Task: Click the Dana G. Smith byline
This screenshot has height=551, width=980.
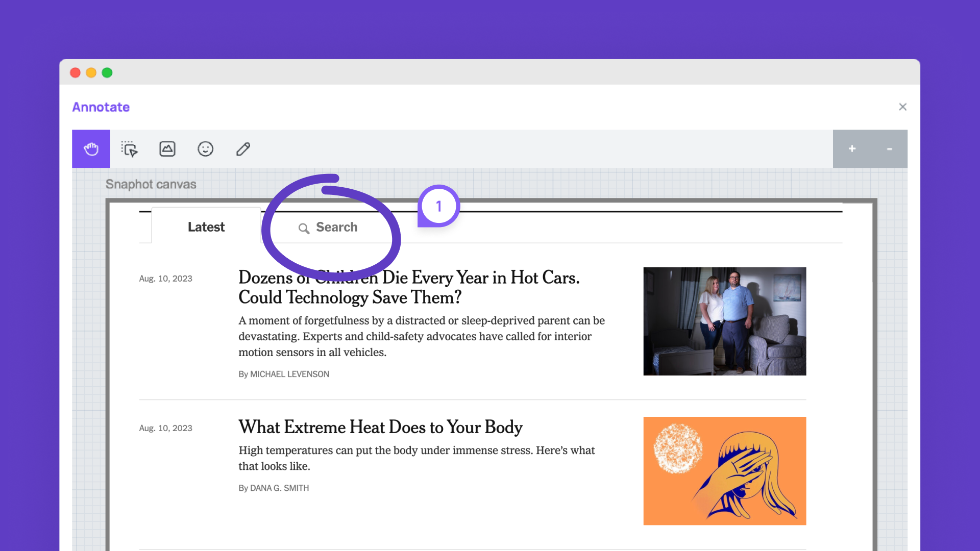Action: [274, 488]
